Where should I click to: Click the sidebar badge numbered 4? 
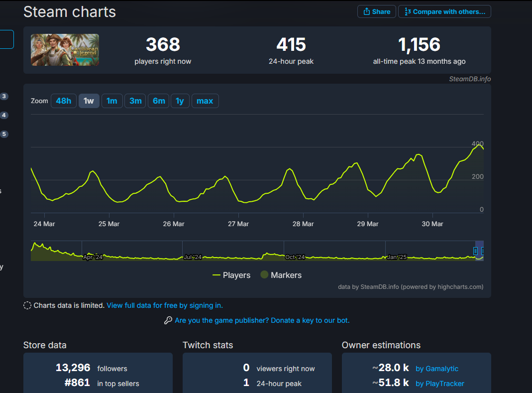[x=4, y=115]
